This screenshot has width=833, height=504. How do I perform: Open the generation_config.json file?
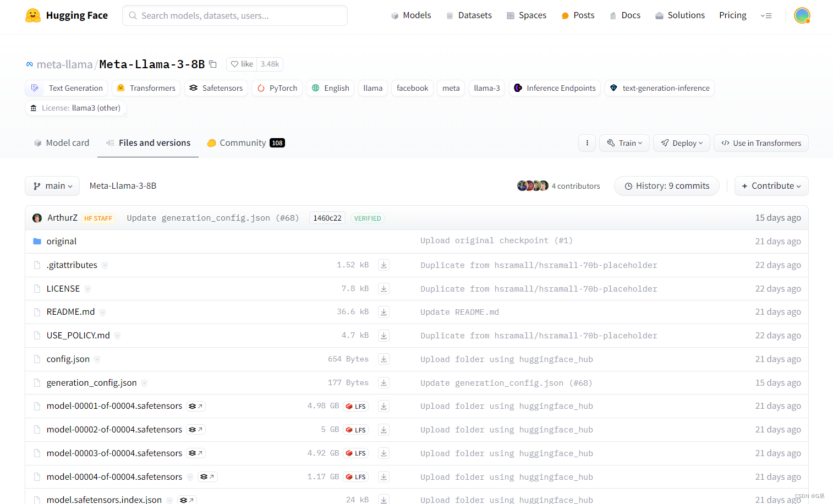(92, 383)
